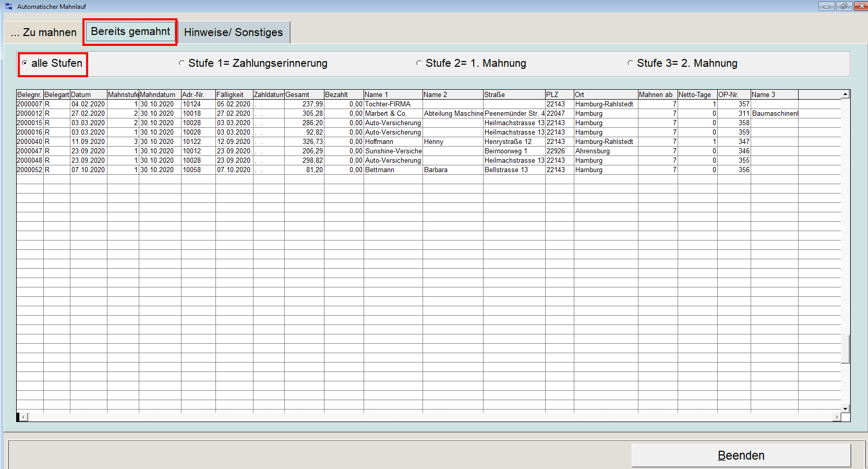Click the 'Barbara' Name 2 cell
Image resolution: width=868 pixels, height=469 pixels.
[x=453, y=170]
